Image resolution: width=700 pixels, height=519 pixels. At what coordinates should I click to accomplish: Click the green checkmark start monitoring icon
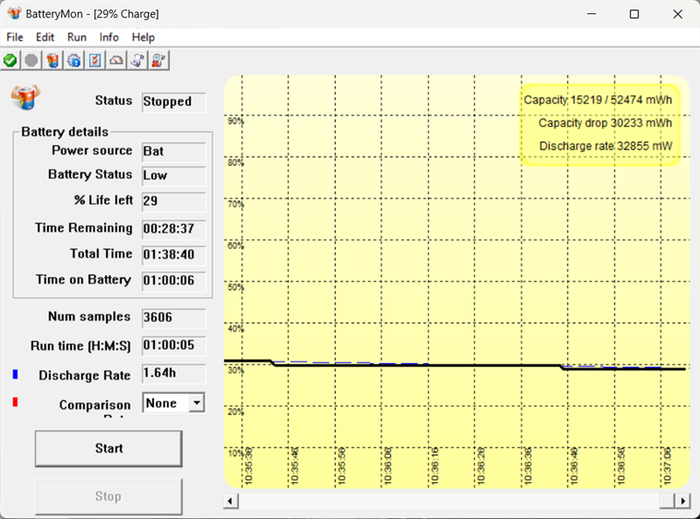pos(10,60)
